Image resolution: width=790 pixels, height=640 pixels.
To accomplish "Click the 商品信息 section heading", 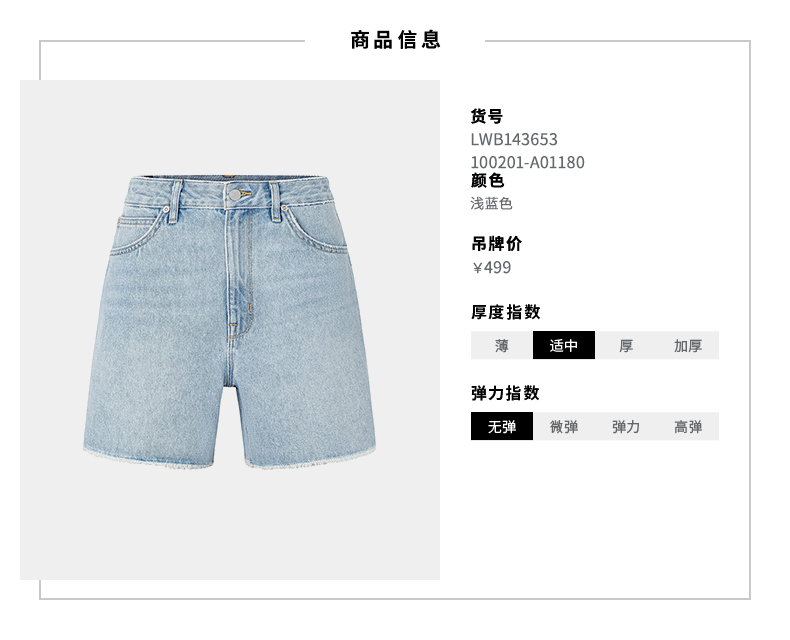I will click(396, 40).
